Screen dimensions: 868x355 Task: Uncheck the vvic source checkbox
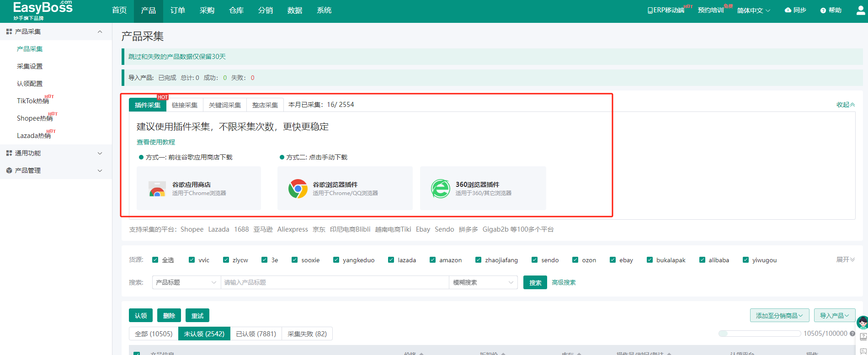(192, 260)
